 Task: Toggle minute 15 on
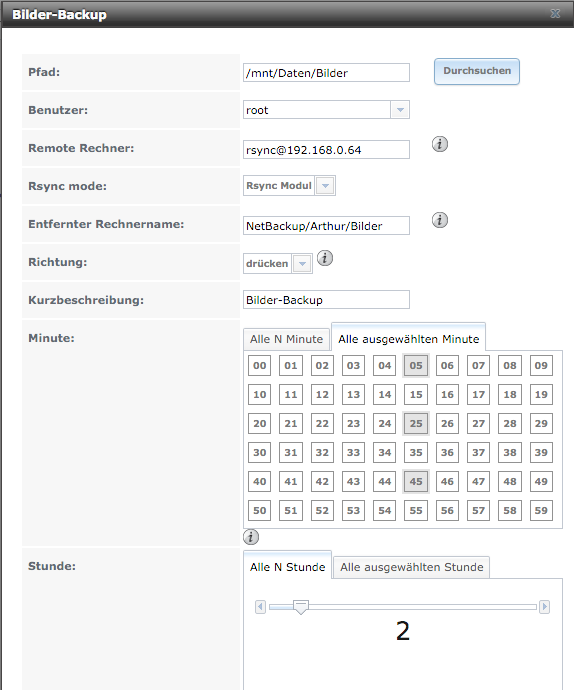click(x=416, y=394)
